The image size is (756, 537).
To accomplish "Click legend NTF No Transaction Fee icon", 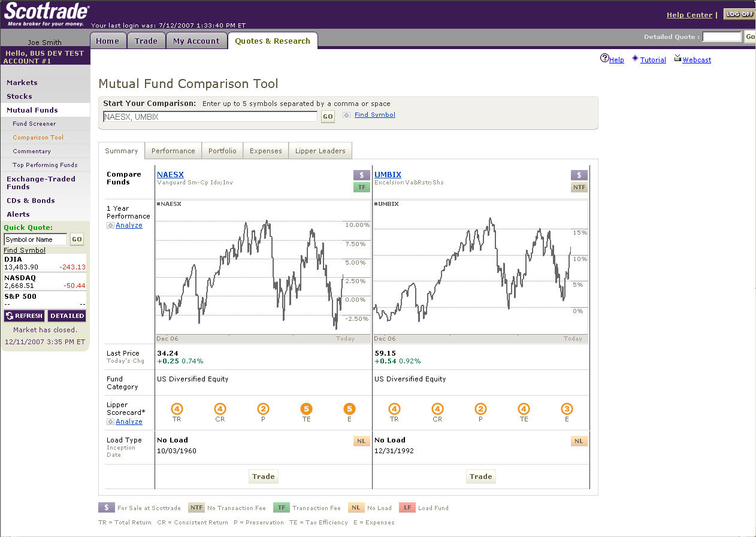I will (196, 508).
